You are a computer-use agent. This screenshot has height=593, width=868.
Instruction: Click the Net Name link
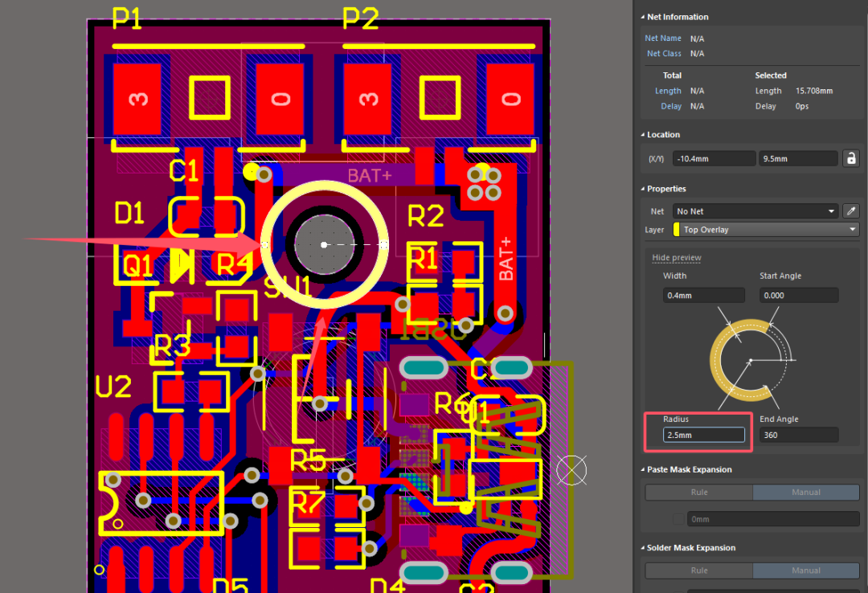(662, 39)
